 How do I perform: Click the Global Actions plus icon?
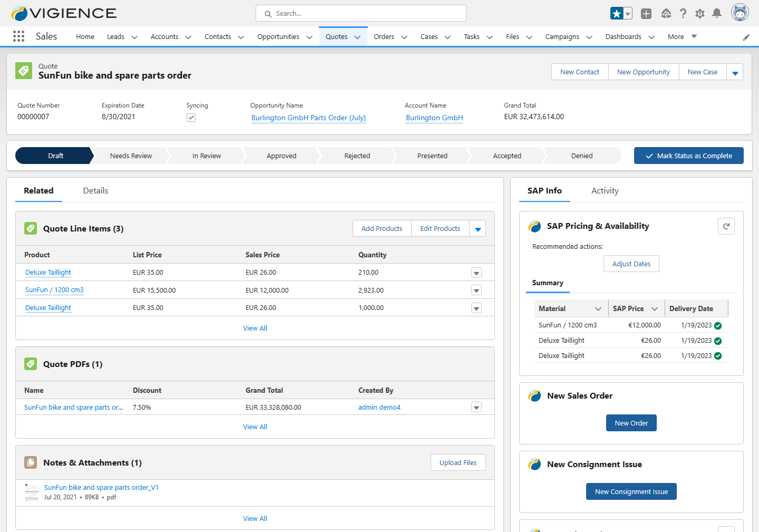646,14
